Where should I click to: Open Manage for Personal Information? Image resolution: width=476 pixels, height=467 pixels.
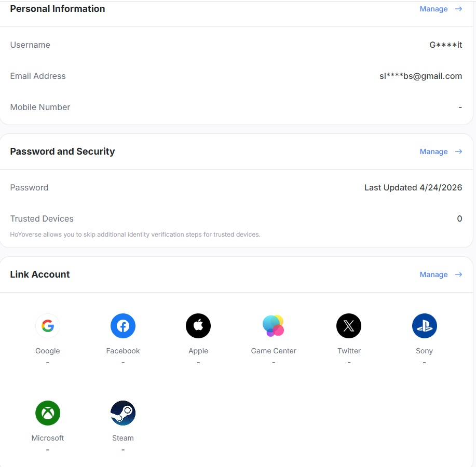click(433, 9)
